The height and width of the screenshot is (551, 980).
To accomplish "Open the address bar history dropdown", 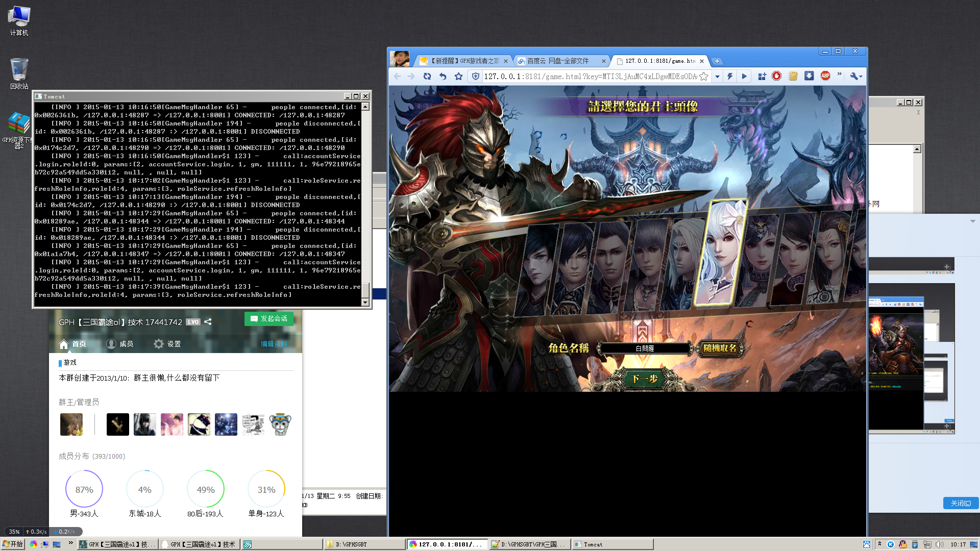I will (x=717, y=77).
